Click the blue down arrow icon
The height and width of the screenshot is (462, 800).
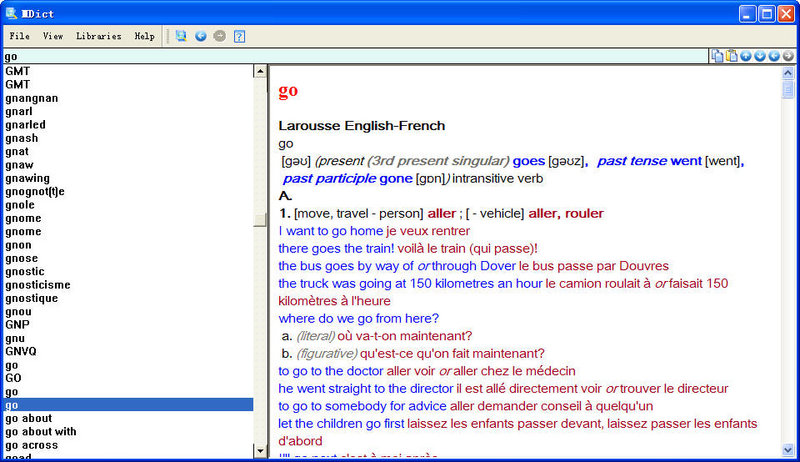[759, 56]
